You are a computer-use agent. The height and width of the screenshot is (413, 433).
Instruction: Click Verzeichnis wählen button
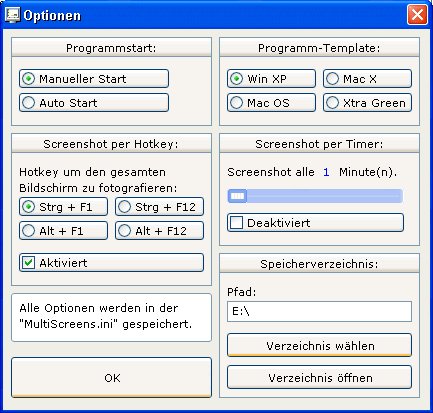pyautogui.click(x=319, y=345)
